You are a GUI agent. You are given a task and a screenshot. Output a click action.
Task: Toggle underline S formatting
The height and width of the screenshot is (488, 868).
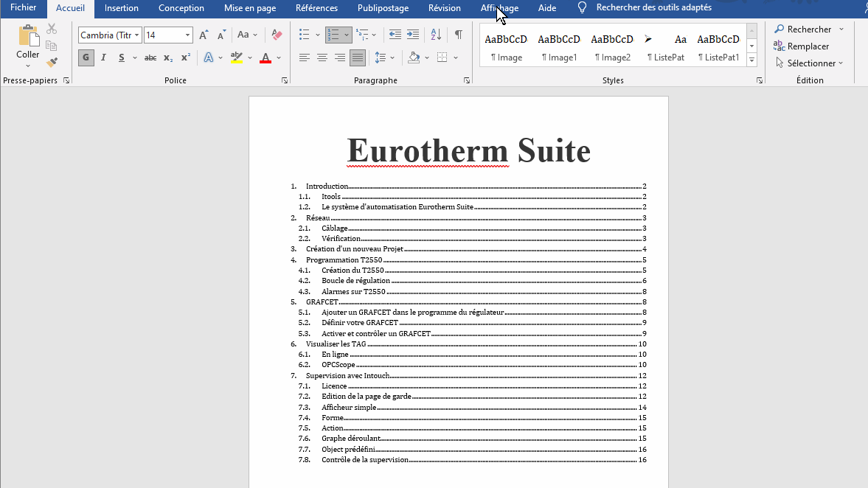click(x=121, y=57)
